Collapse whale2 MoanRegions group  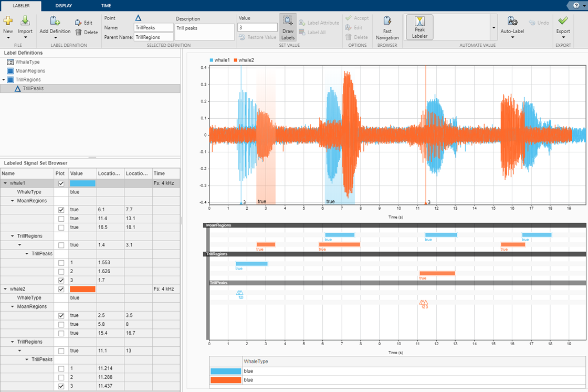tap(13, 307)
